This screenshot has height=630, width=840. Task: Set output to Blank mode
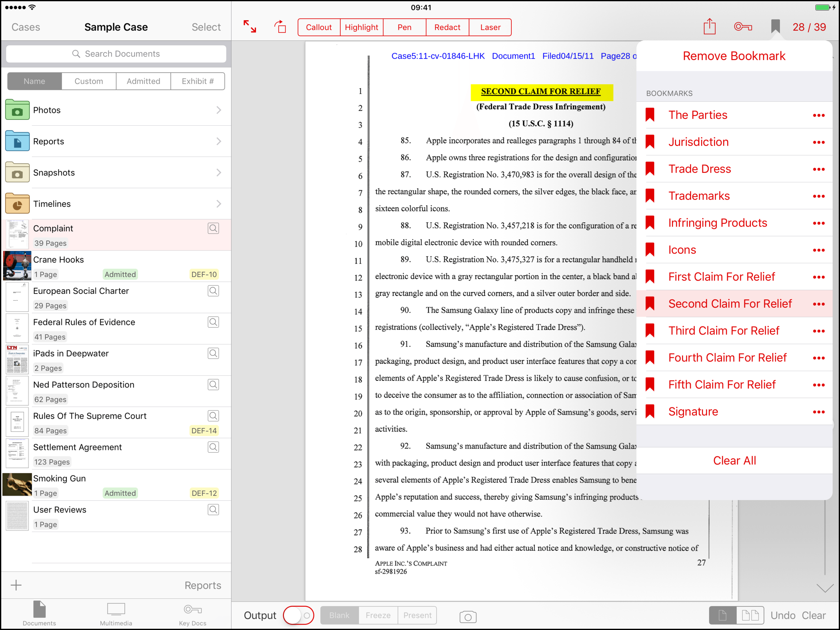339,615
